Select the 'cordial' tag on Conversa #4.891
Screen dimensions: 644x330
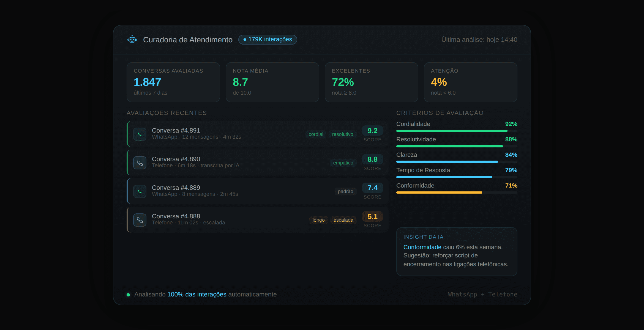(x=316, y=134)
